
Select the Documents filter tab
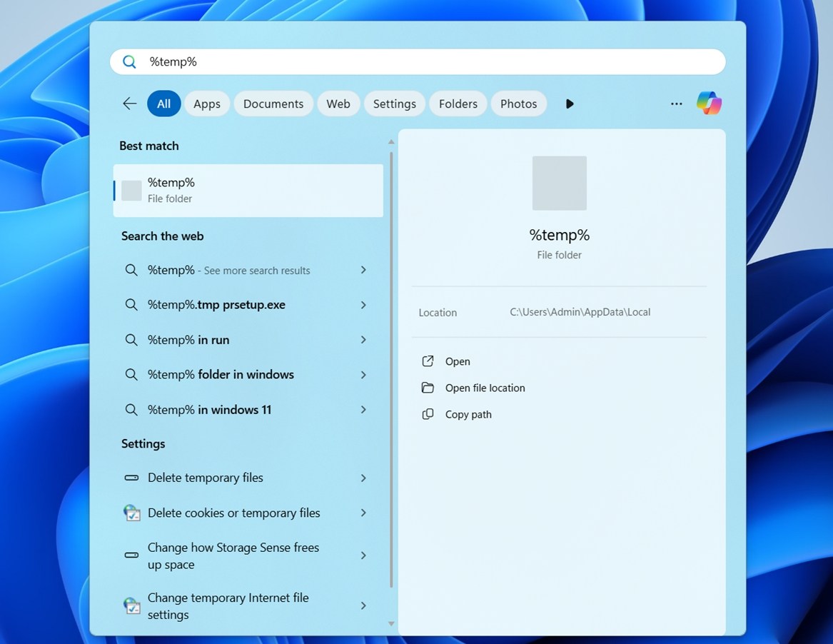coord(273,104)
